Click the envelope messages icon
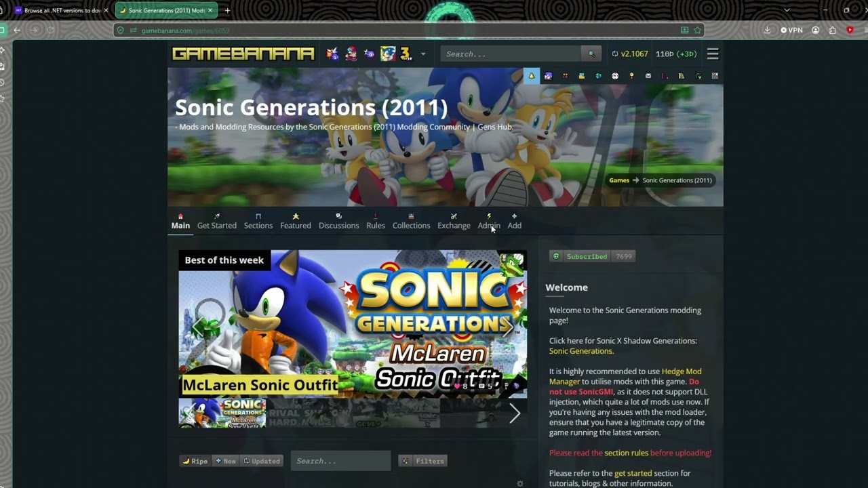The image size is (868, 488). tap(648, 76)
